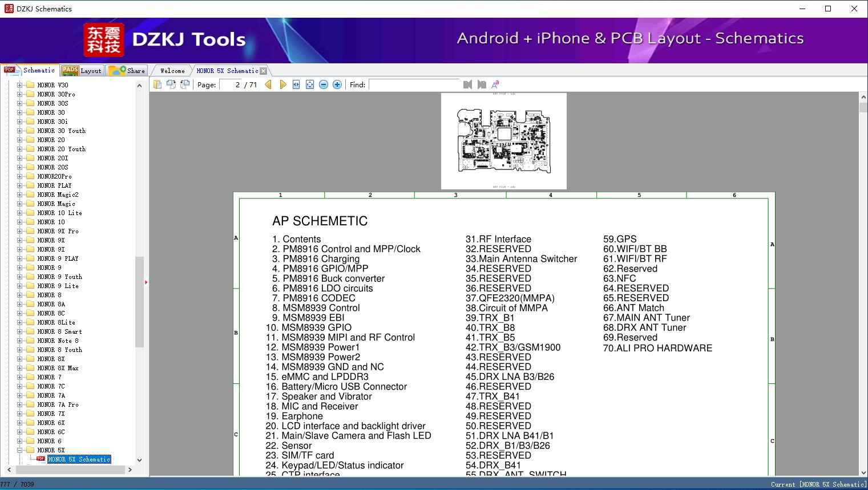The height and width of the screenshot is (490, 868).
Task: Click the '8. MSM8939 Control' contents entry
Action: click(316, 308)
